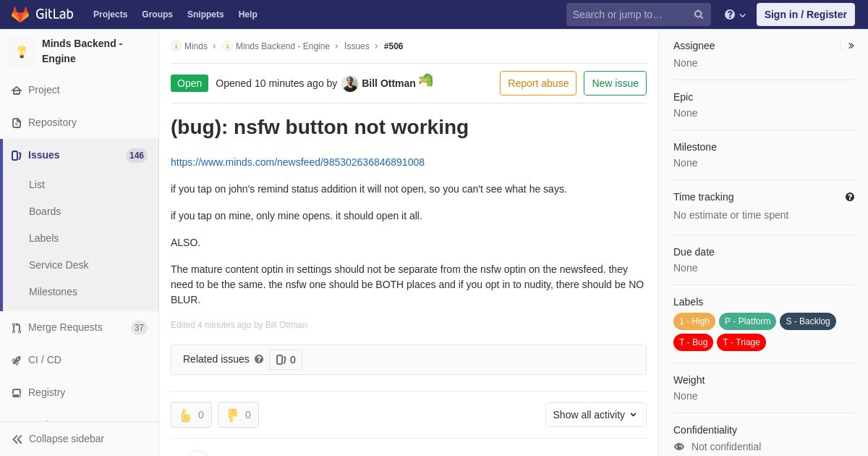
Task: Click the Minds group icon in breadcrumb
Action: tap(176, 46)
